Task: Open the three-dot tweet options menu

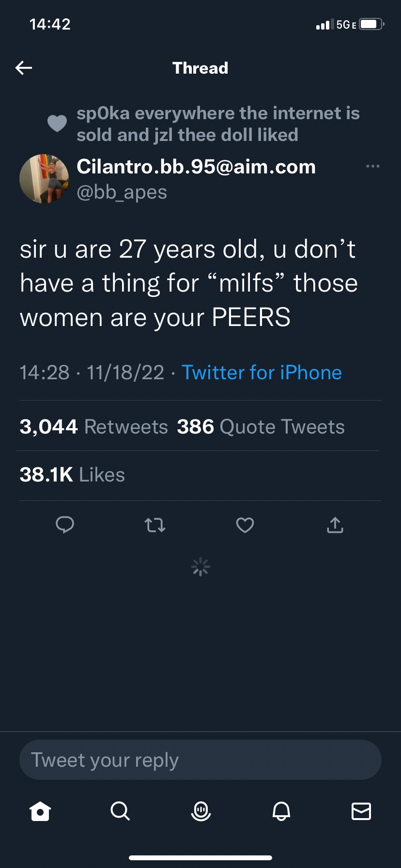Action: pos(373,167)
